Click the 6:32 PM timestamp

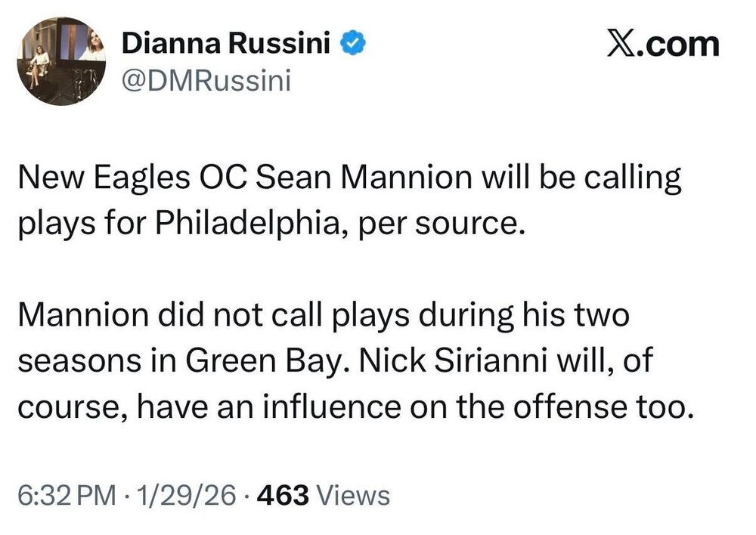coord(66,496)
